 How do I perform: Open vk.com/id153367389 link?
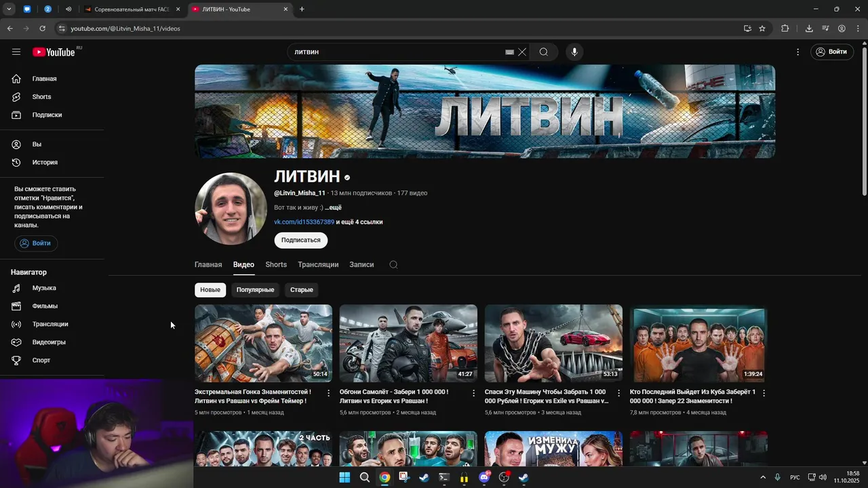tap(304, 222)
